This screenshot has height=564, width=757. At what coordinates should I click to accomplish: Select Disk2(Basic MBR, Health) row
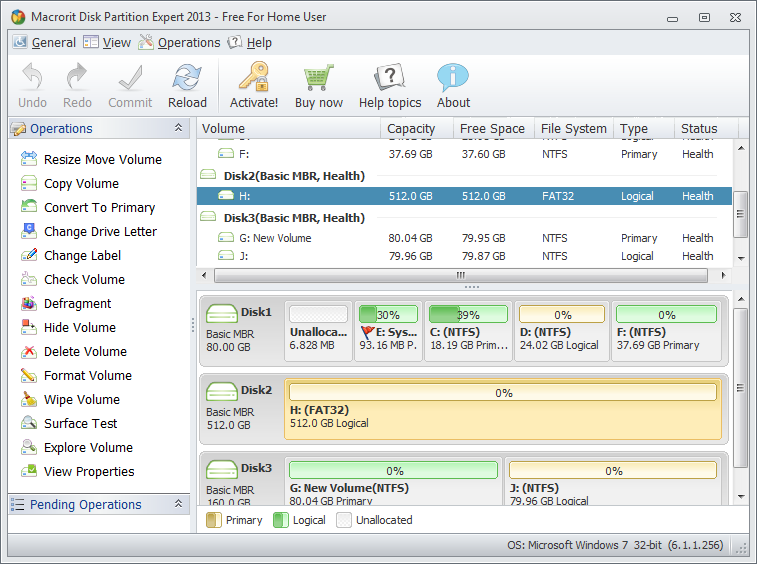464,176
